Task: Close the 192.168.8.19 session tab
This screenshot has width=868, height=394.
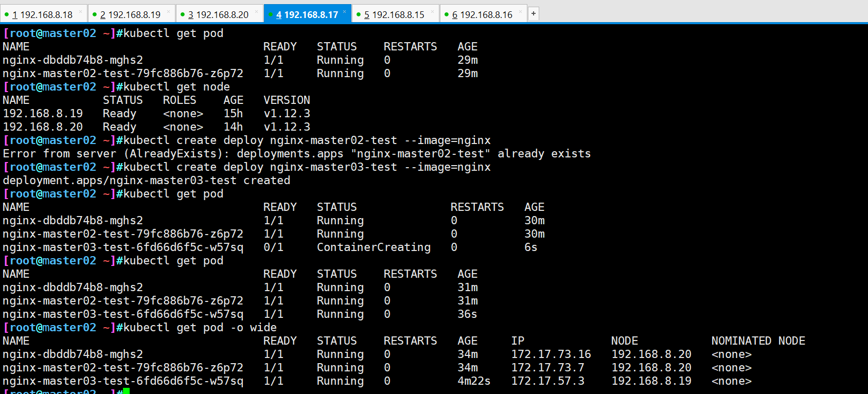Action: (168, 11)
